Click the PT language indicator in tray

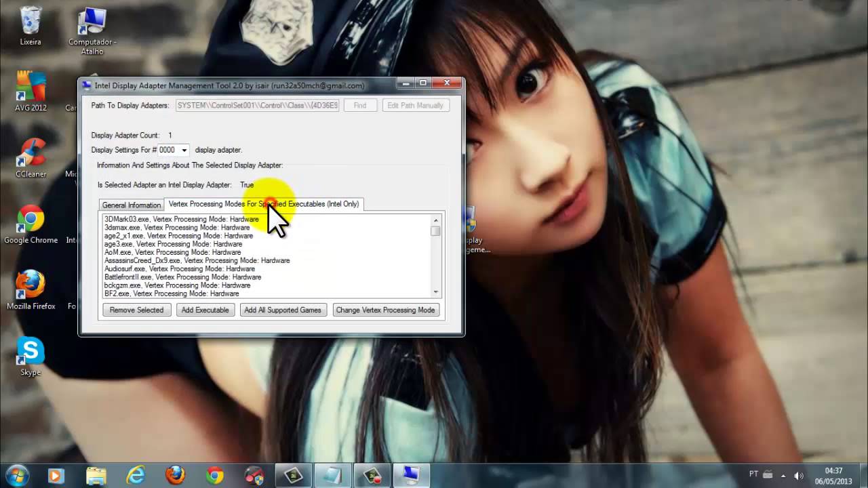(753, 474)
